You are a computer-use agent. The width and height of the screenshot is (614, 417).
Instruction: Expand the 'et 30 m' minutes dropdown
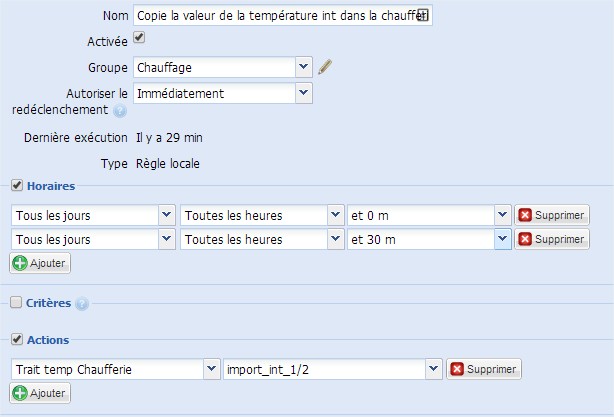pyautogui.click(x=503, y=240)
